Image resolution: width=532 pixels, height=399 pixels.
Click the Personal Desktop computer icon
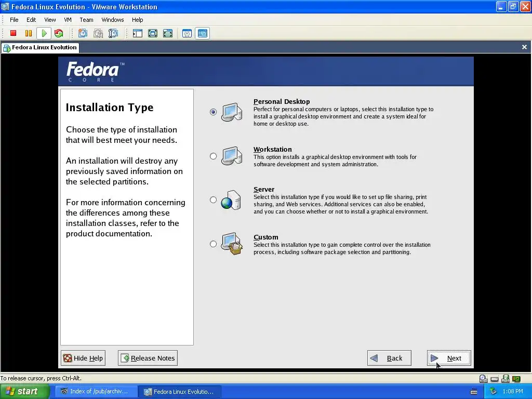coord(232,112)
